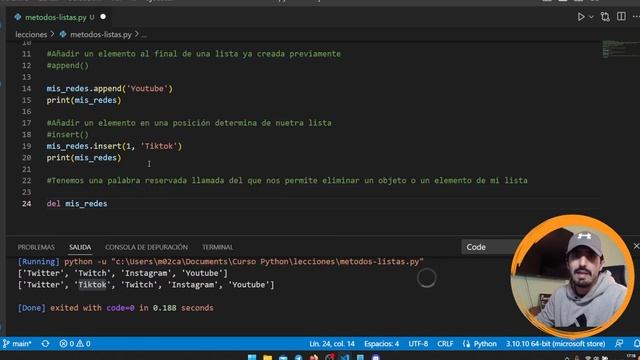Open the TERMINAL panel tab
This screenshot has height=360, width=640.
[218, 247]
